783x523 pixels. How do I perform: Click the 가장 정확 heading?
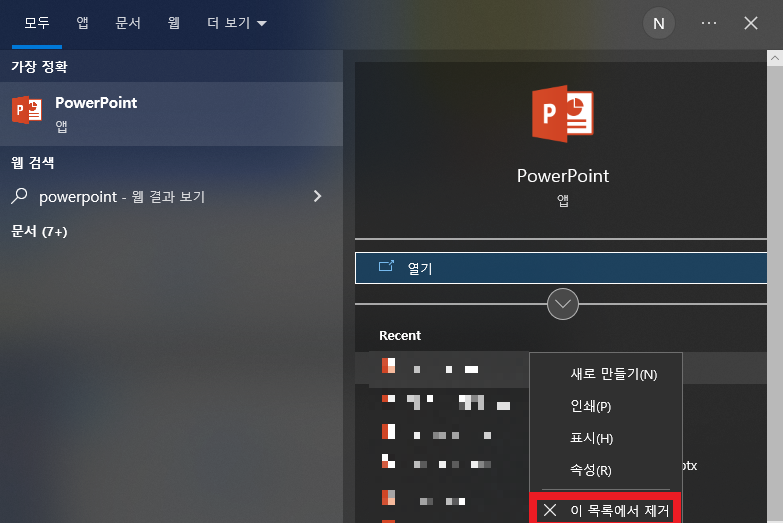39,66
